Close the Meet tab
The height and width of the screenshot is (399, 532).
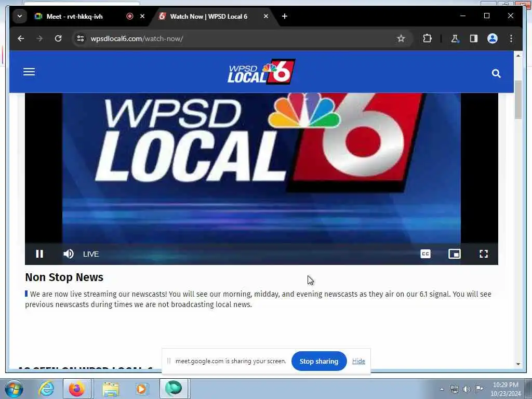pyautogui.click(x=142, y=16)
